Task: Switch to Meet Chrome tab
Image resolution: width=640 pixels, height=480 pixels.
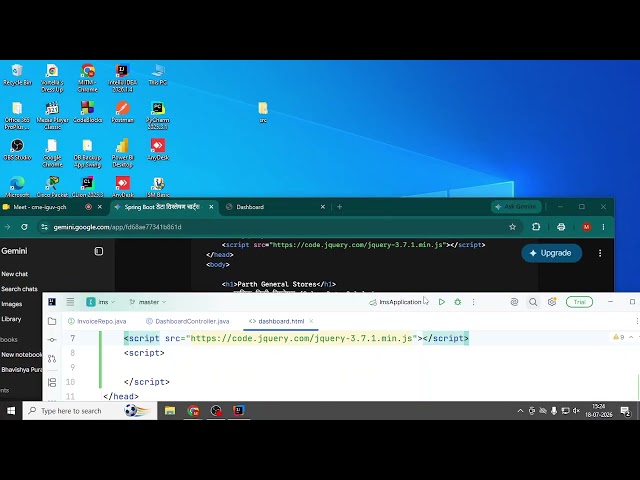Action: pyautogui.click(x=53, y=207)
